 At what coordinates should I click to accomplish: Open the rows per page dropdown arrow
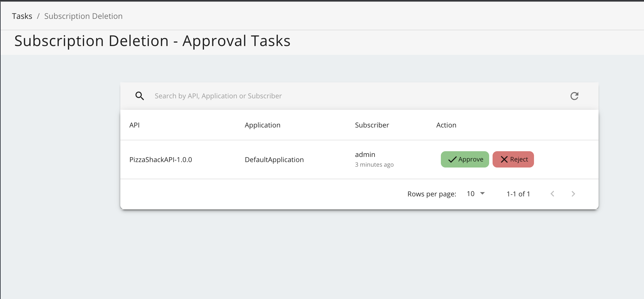click(x=482, y=194)
